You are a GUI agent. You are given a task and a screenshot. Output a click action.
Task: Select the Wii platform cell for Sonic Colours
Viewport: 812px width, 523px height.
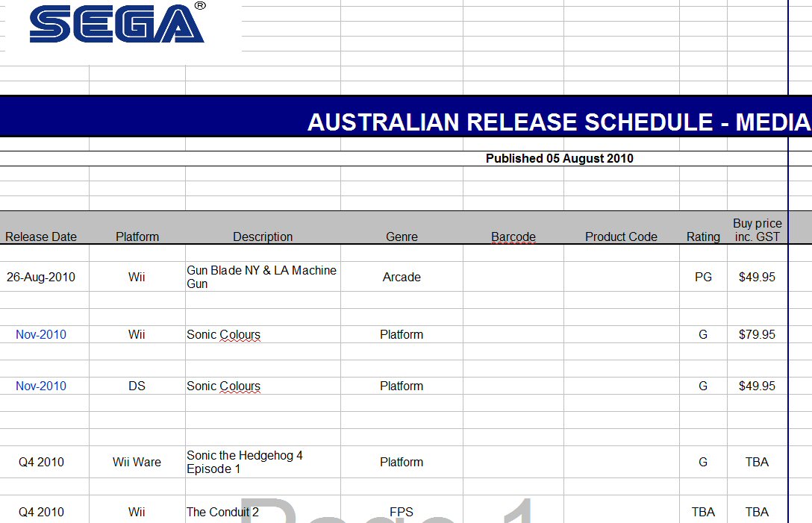(x=137, y=334)
